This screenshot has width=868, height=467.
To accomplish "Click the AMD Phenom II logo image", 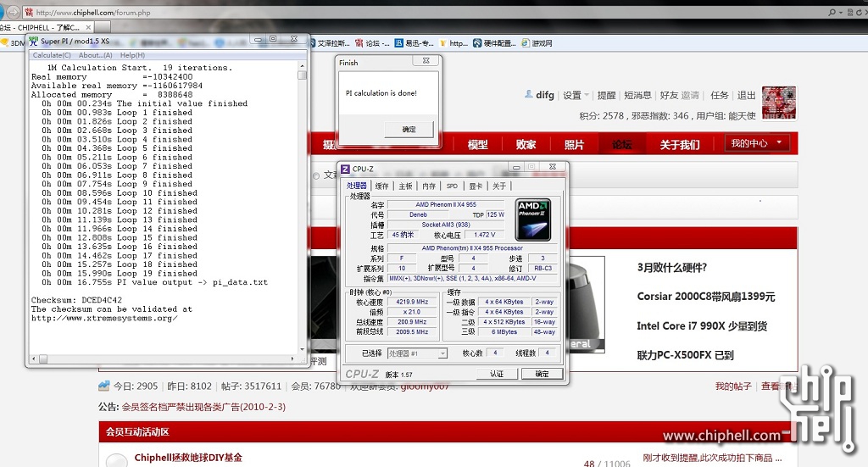I will click(x=533, y=220).
